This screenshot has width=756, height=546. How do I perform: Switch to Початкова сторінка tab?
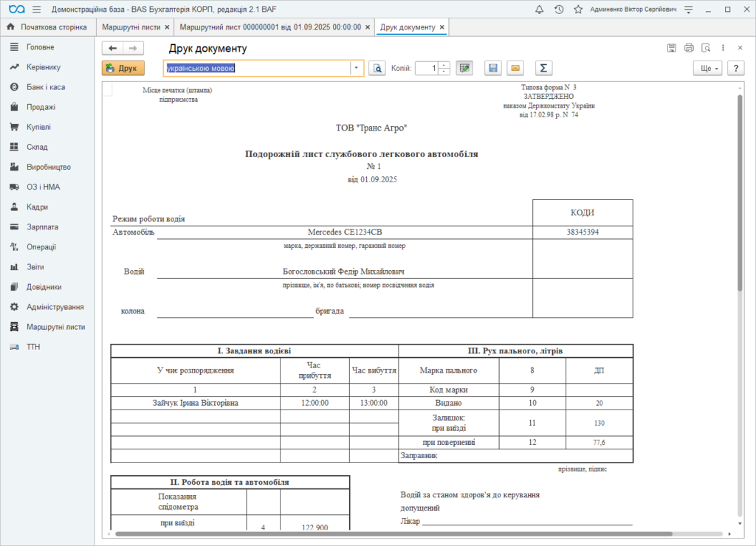coord(48,27)
